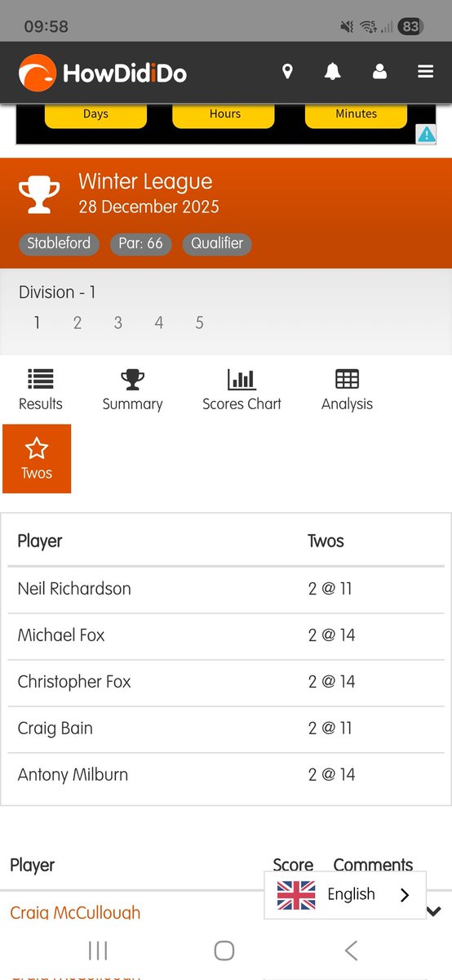Open Android recent apps button
The height and width of the screenshot is (980, 452).
click(x=98, y=950)
